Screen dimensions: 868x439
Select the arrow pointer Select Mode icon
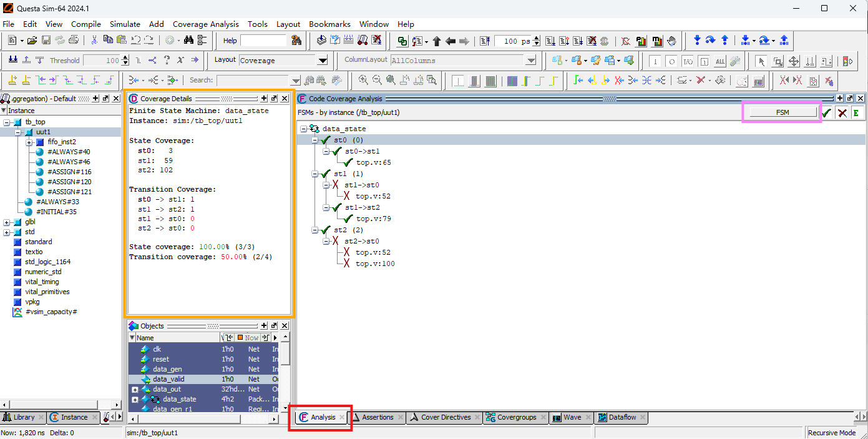tap(761, 61)
